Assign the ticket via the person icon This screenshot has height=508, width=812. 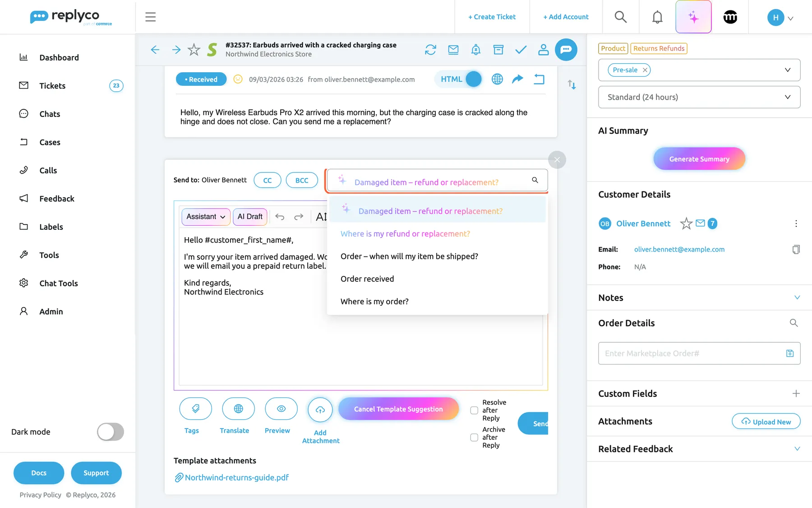(544, 50)
